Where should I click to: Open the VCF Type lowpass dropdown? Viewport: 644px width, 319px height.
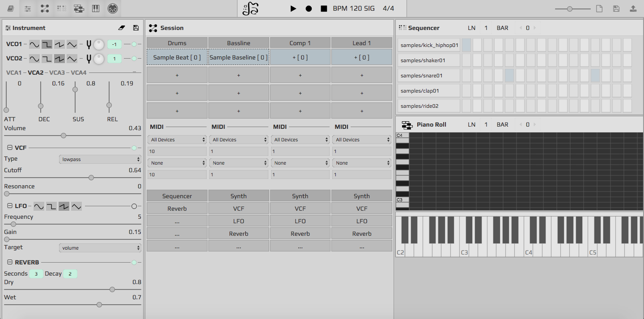pos(100,159)
